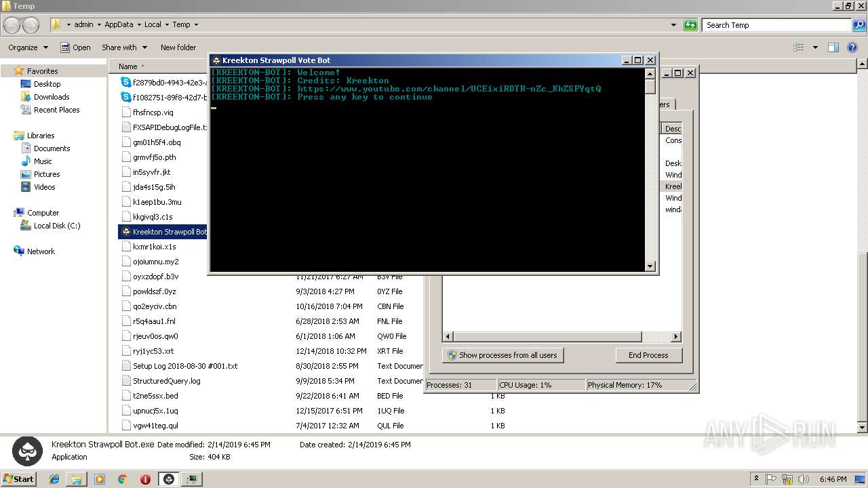The width and height of the screenshot is (868, 488).
Task: Click the Kreekton console window title icon
Action: point(216,60)
